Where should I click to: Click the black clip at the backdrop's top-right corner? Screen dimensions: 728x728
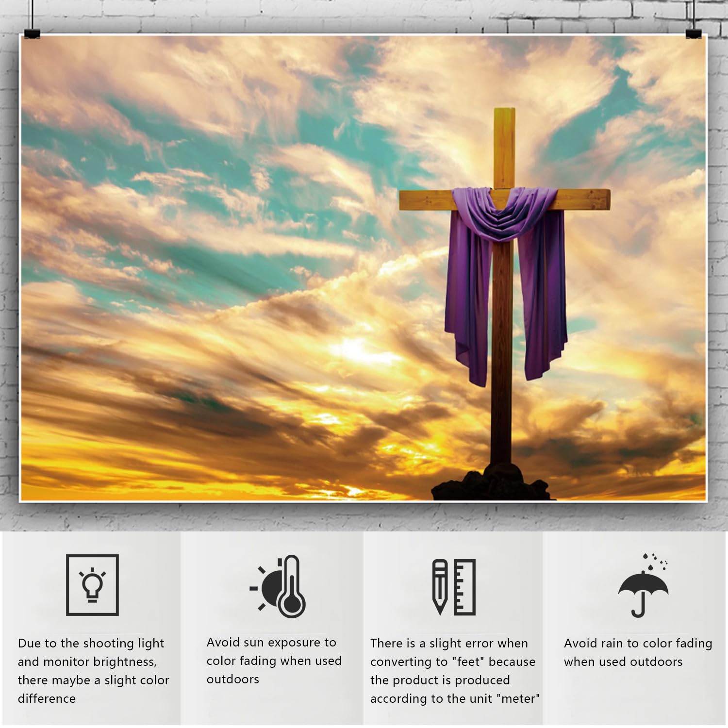click(x=694, y=33)
